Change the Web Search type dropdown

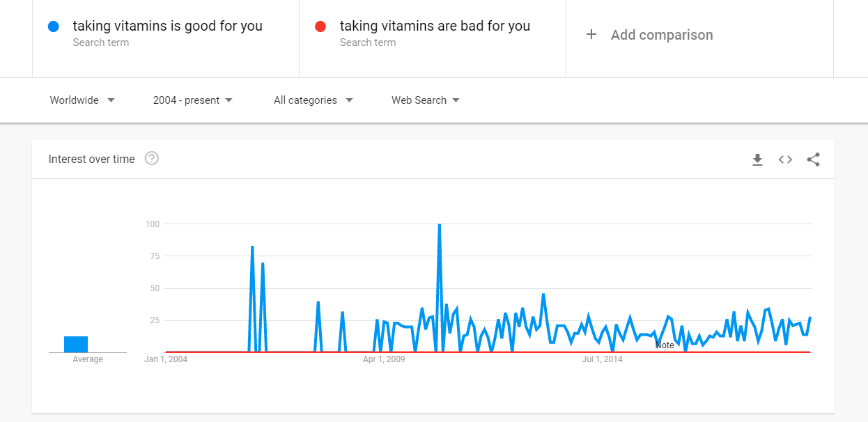pyautogui.click(x=426, y=100)
